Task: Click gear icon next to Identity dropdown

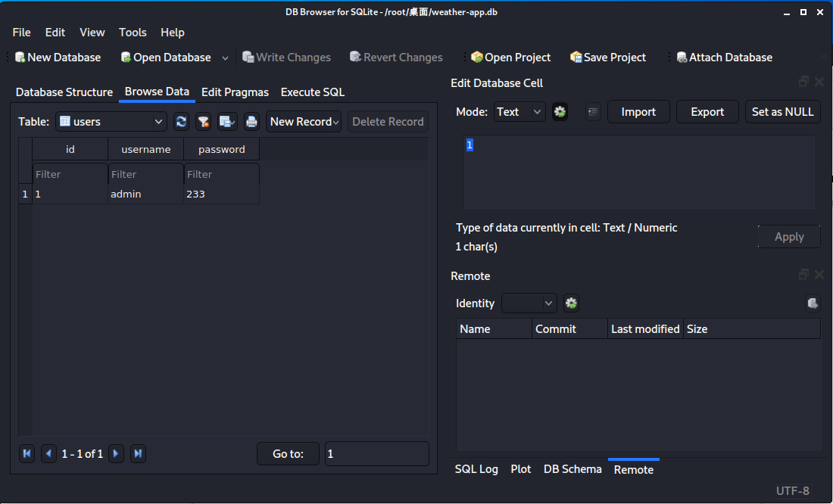Action: click(x=572, y=303)
